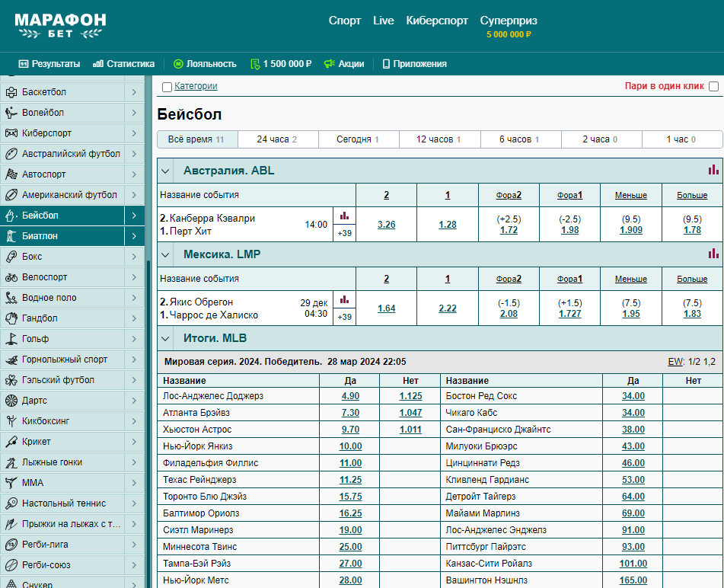Select odds 3.26 on Canberra Cavalry

click(387, 225)
